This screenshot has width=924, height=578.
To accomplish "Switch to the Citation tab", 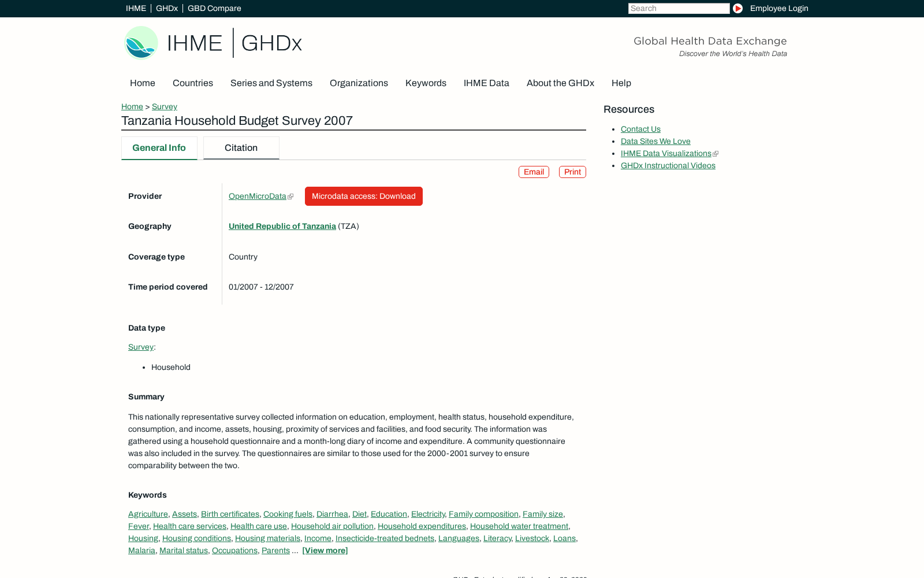I will coord(241,148).
